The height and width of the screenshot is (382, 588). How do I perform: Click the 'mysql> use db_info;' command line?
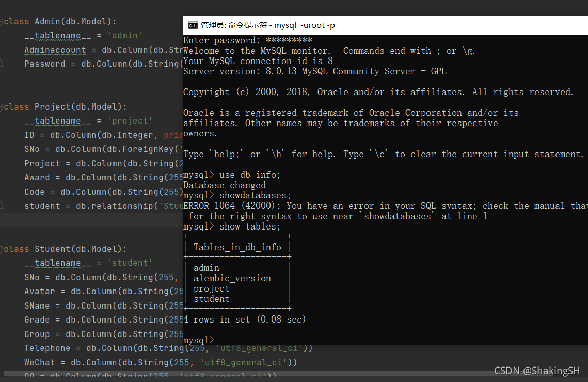click(x=232, y=175)
